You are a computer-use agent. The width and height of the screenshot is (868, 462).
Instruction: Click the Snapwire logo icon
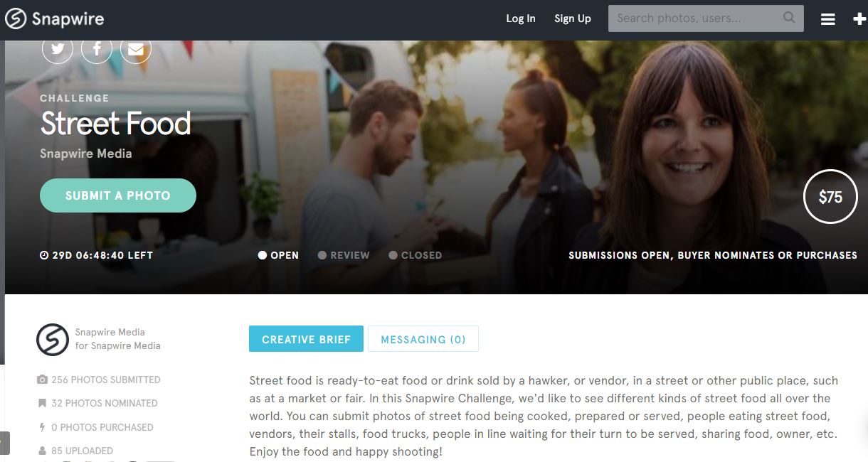(16, 19)
